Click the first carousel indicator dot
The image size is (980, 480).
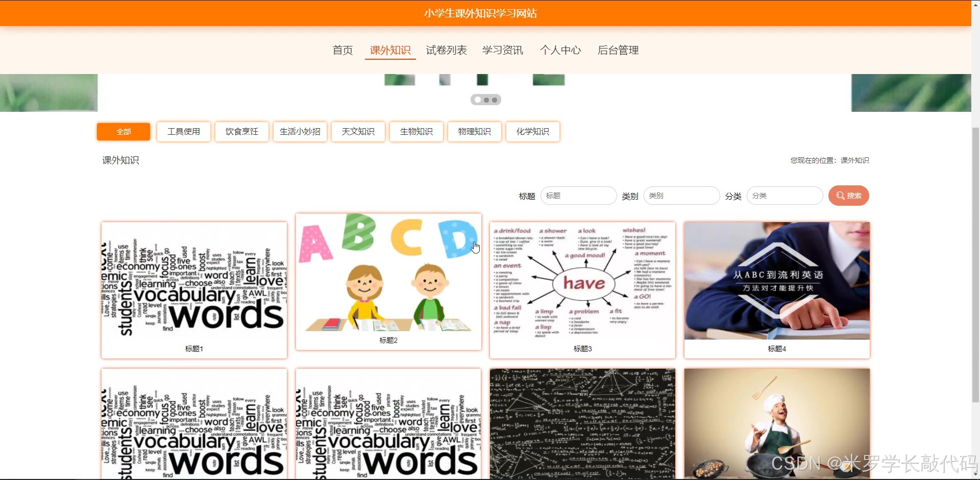pyautogui.click(x=477, y=100)
